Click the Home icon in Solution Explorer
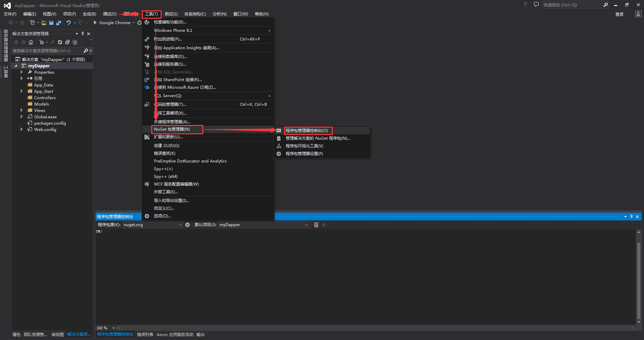 pyautogui.click(x=31, y=42)
